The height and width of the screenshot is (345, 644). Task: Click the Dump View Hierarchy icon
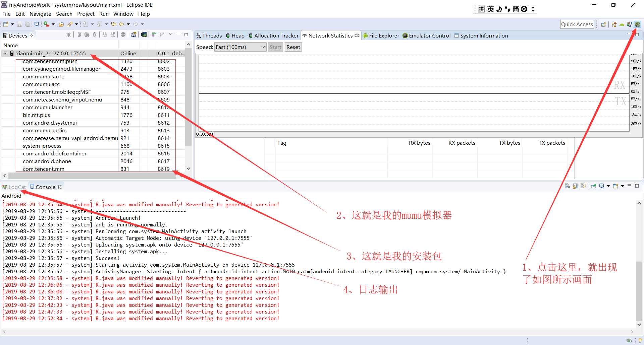click(144, 35)
